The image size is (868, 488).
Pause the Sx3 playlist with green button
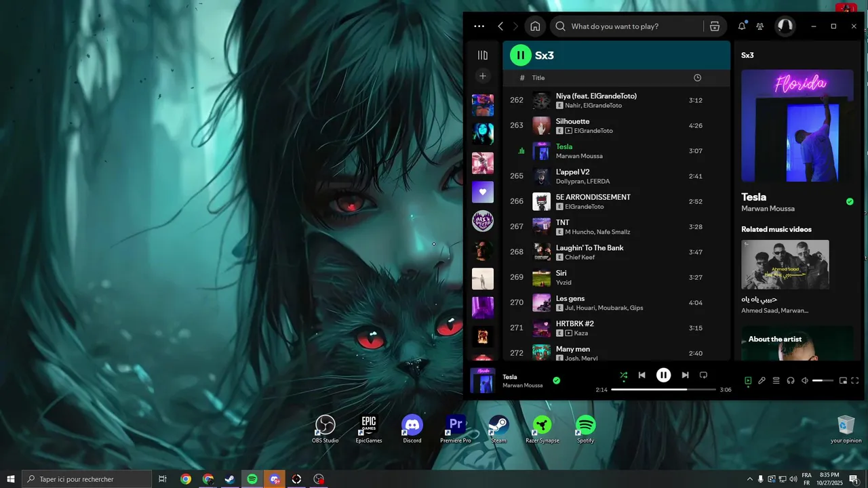pyautogui.click(x=521, y=55)
